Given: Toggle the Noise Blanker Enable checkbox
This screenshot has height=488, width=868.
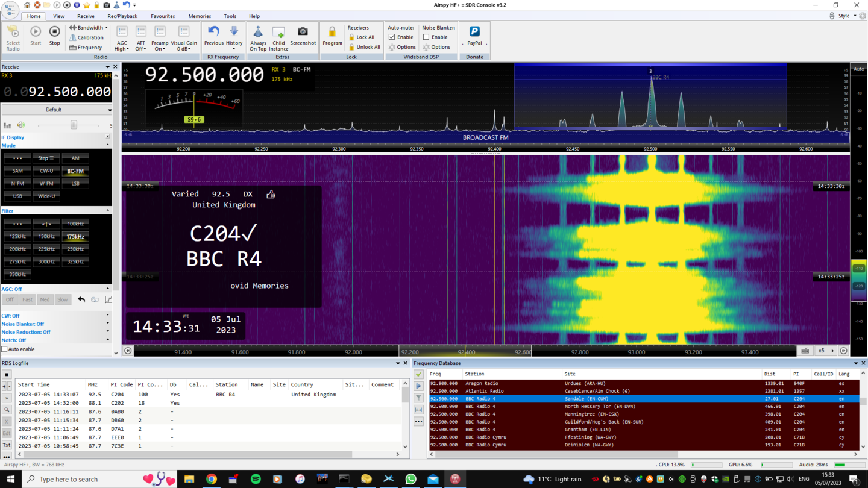Looking at the screenshot, I should (x=426, y=37).
